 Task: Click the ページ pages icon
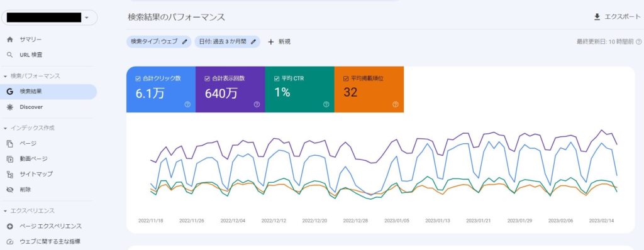point(10,143)
